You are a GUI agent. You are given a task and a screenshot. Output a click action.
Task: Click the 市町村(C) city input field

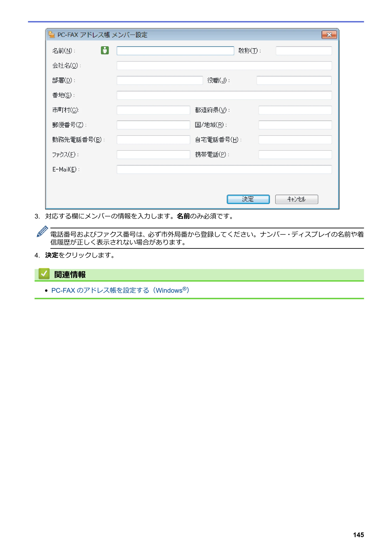pyautogui.click(x=153, y=110)
